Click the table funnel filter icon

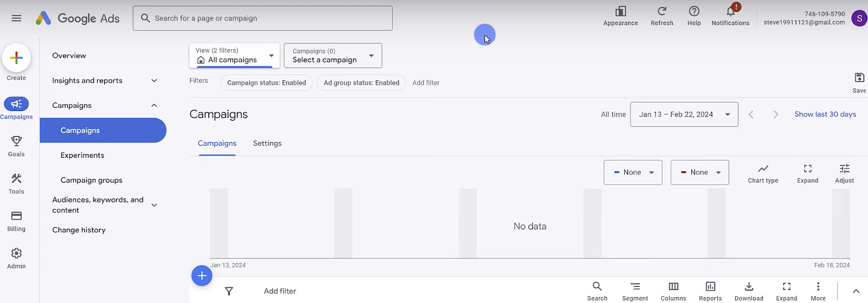(x=229, y=291)
